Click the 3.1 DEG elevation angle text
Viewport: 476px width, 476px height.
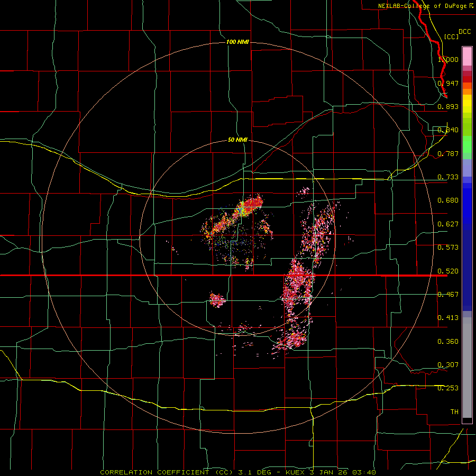[255, 472]
